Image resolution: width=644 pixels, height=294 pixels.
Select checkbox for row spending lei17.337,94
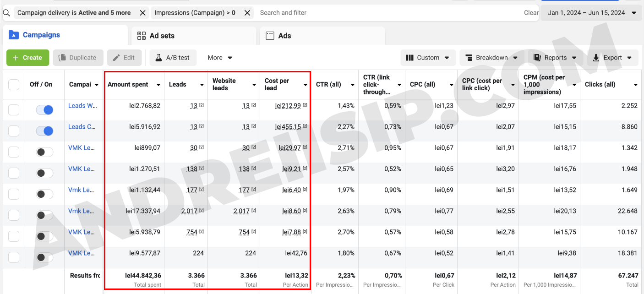point(14,215)
